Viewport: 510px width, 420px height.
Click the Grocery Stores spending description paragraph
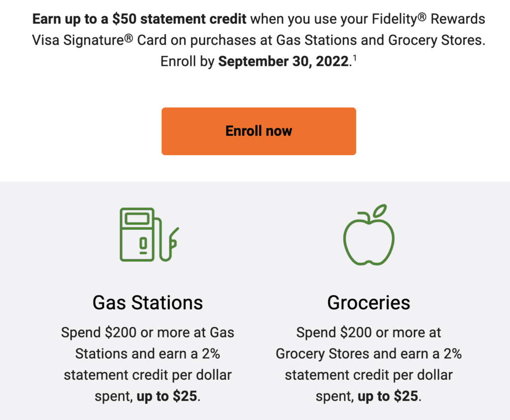point(369,364)
